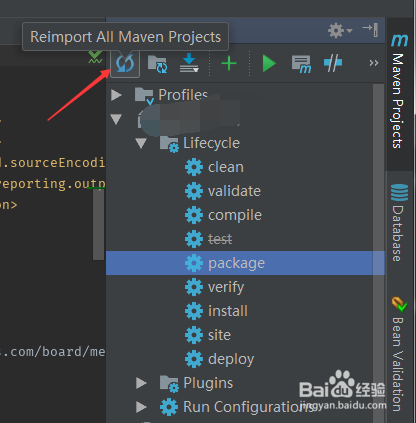The image size is (416, 423).
Task: Click gear icon beside install goal
Action: pyautogui.click(x=194, y=311)
